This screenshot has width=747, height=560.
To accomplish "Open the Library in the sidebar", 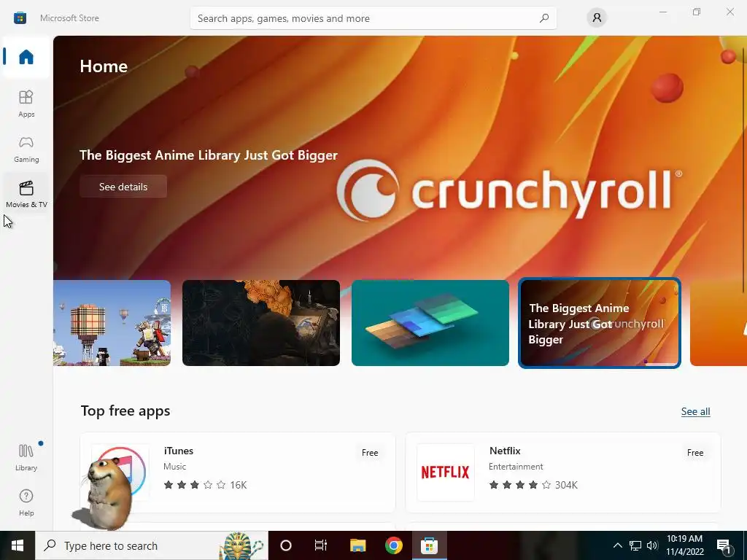I will tap(26, 457).
